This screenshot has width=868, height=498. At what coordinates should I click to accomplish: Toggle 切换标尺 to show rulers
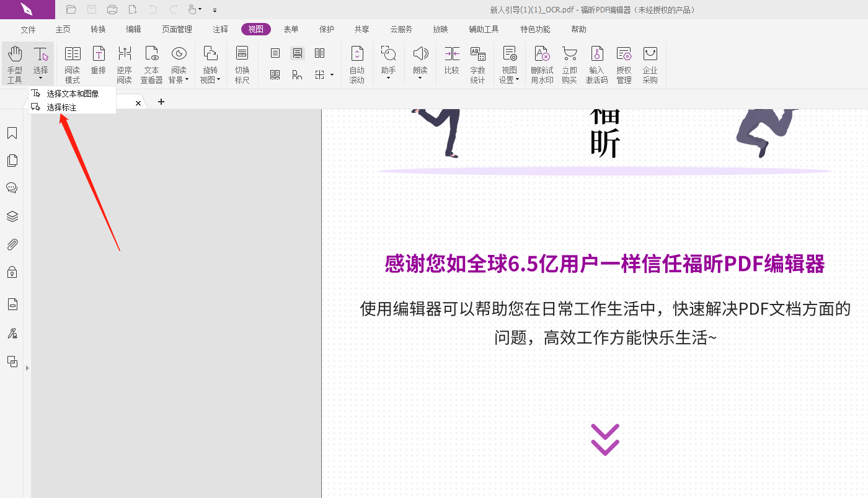coord(241,62)
